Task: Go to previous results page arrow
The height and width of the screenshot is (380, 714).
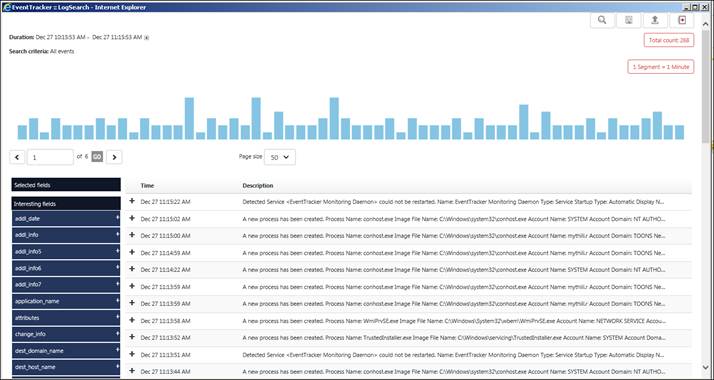Action: (17, 157)
